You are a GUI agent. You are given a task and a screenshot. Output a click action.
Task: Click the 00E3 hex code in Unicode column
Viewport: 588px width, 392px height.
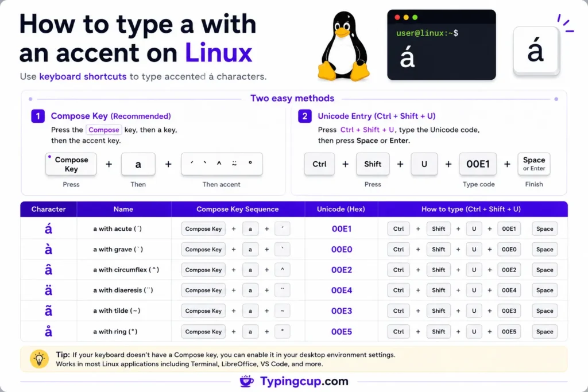click(x=342, y=311)
